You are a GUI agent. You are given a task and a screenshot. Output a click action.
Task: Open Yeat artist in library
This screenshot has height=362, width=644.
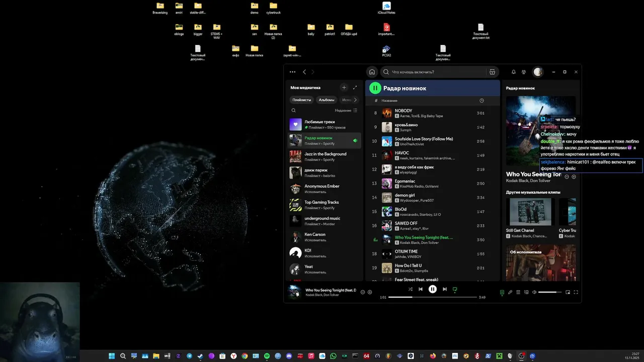coord(325,269)
